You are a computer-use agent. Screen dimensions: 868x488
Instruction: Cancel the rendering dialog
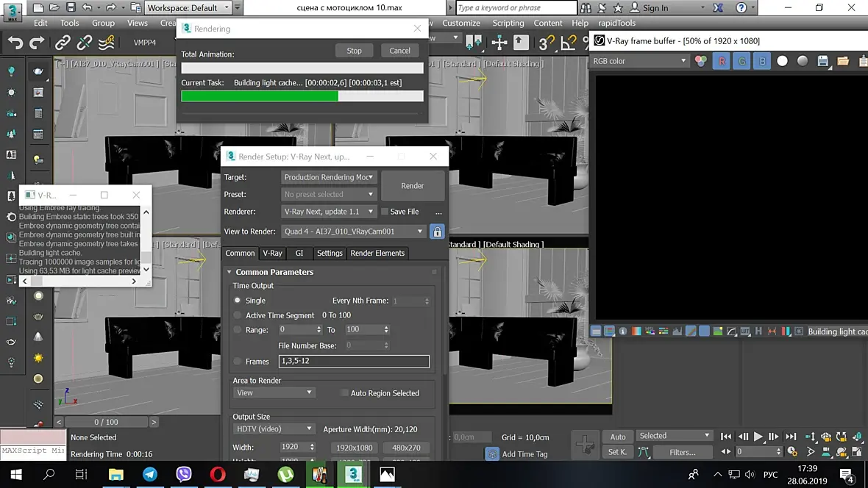[399, 51]
